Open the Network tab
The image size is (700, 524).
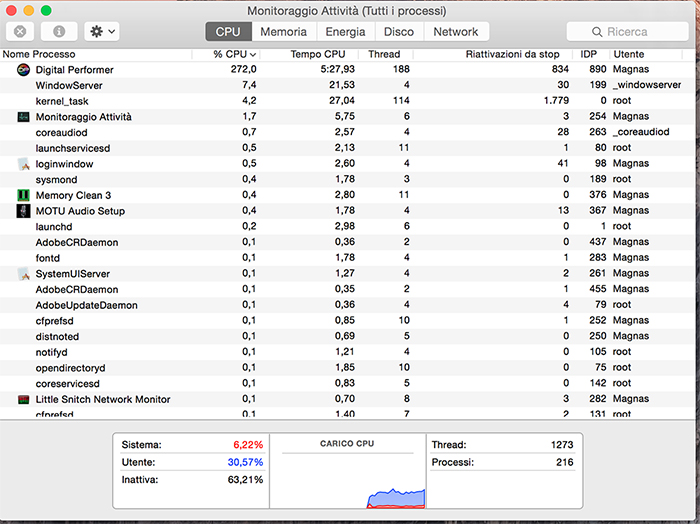[x=456, y=32]
